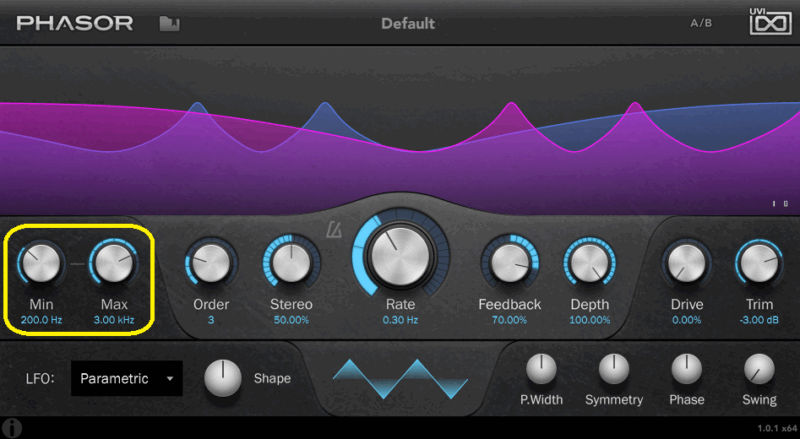The height and width of the screenshot is (439, 800).
Task: Click the Symmetry knob
Action: click(x=614, y=369)
